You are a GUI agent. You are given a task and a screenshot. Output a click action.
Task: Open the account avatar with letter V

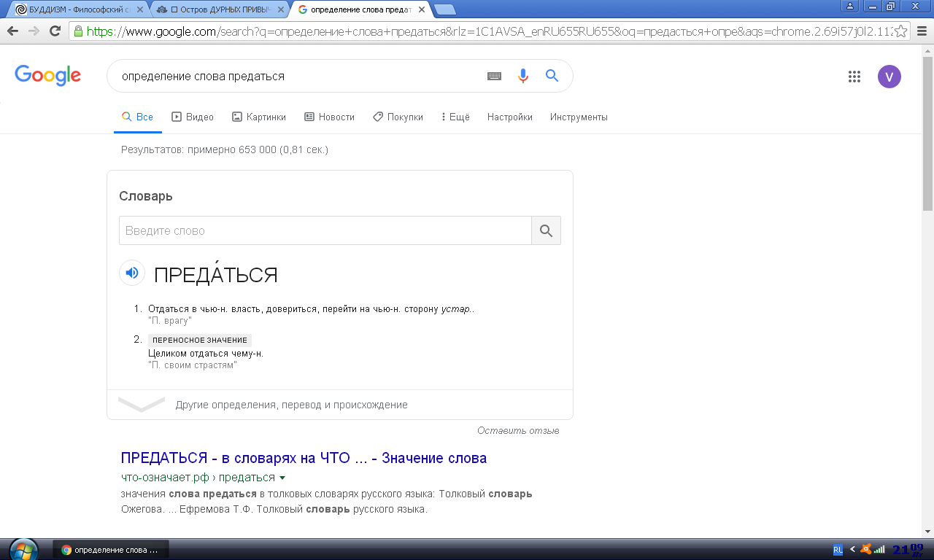[x=889, y=77]
